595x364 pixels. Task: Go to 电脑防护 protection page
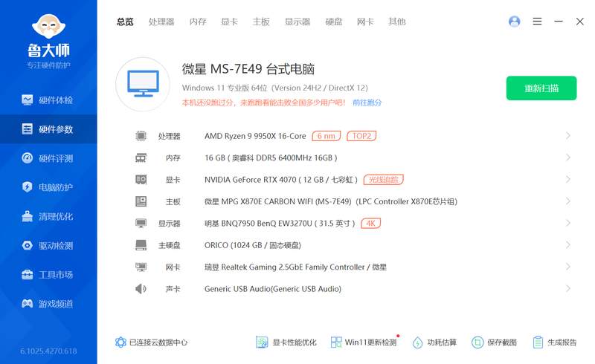48,187
